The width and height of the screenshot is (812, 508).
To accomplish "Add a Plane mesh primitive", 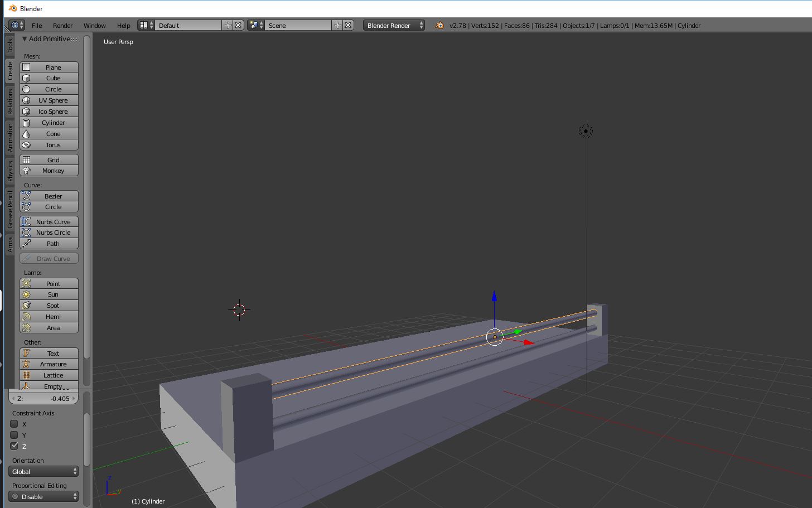I will (x=49, y=67).
